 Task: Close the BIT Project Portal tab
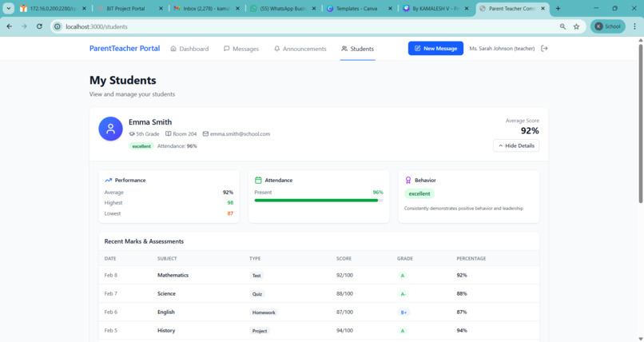tap(161, 8)
